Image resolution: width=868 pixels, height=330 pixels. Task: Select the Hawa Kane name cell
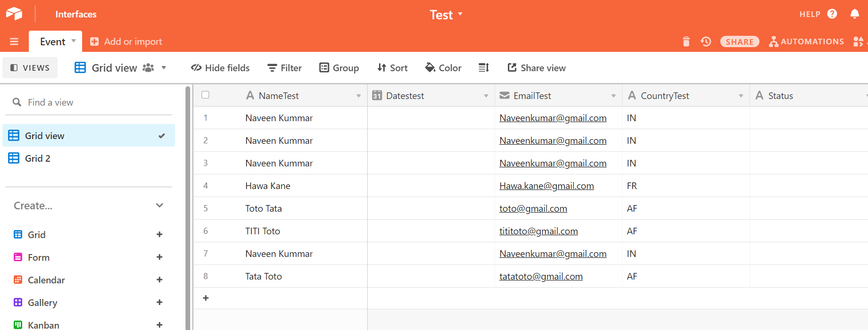[x=280, y=186]
